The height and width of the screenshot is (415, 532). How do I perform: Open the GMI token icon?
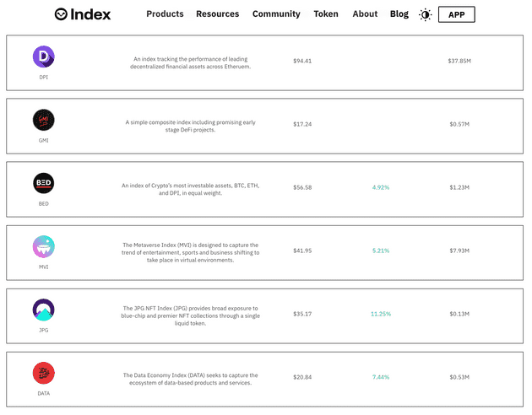click(43, 120)
